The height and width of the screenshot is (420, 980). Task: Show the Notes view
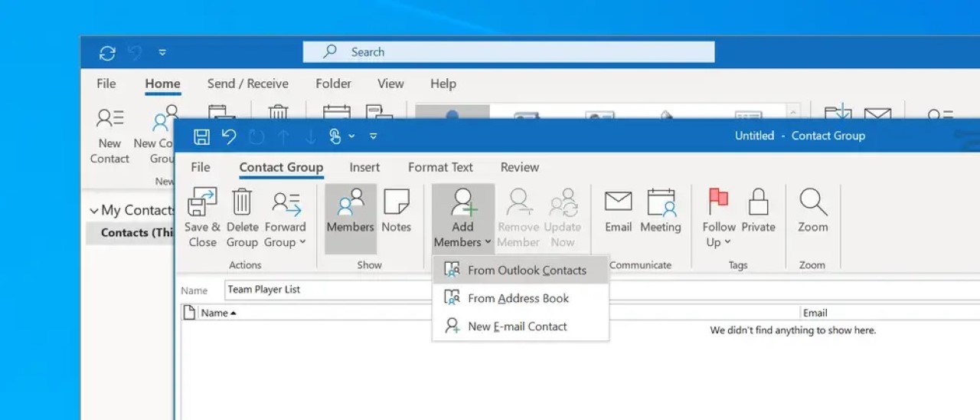[396, 211]
